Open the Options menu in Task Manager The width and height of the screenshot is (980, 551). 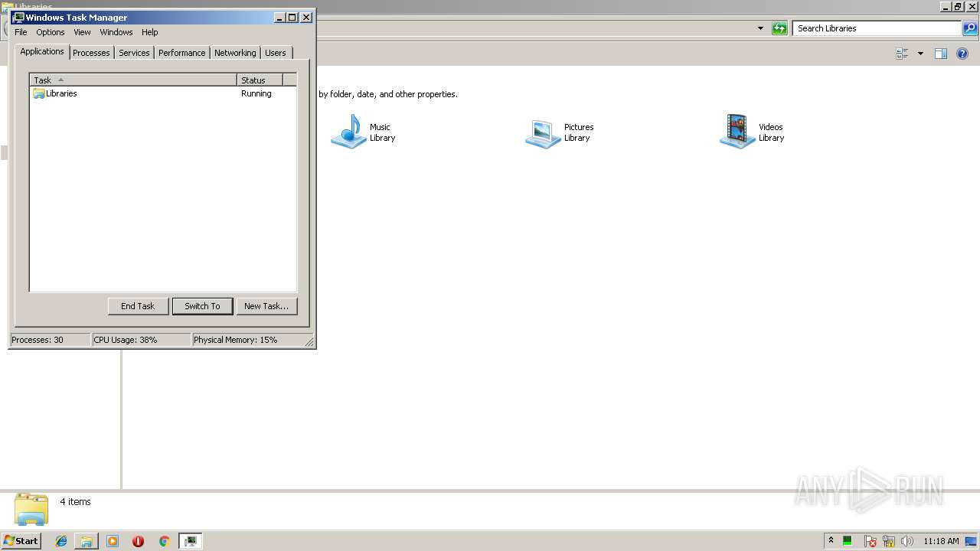[x=51, y=32]
